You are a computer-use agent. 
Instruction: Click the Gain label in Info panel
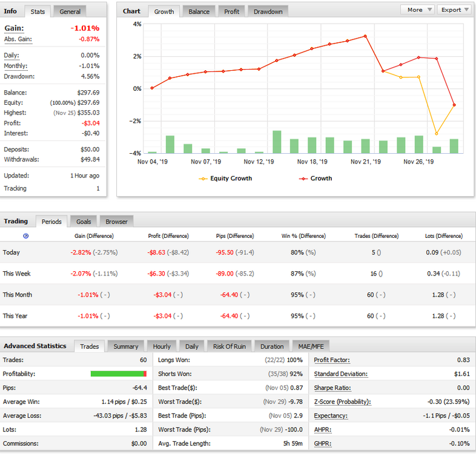tap(14, 28)
